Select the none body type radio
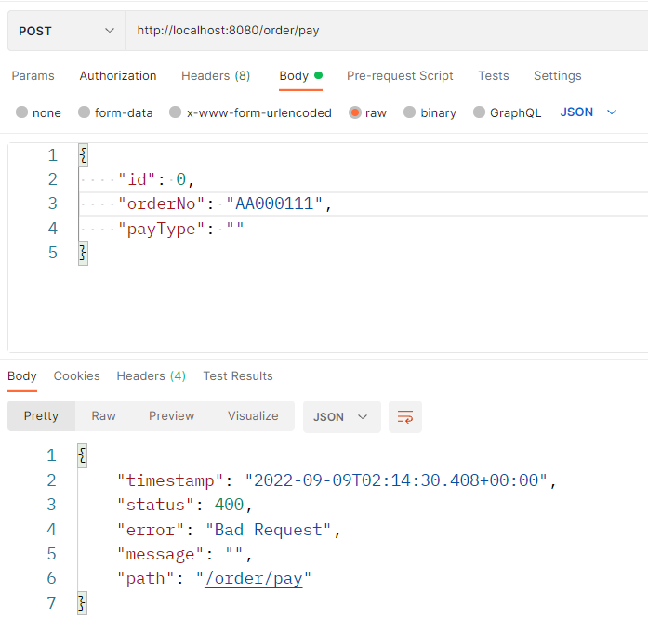 22,112
